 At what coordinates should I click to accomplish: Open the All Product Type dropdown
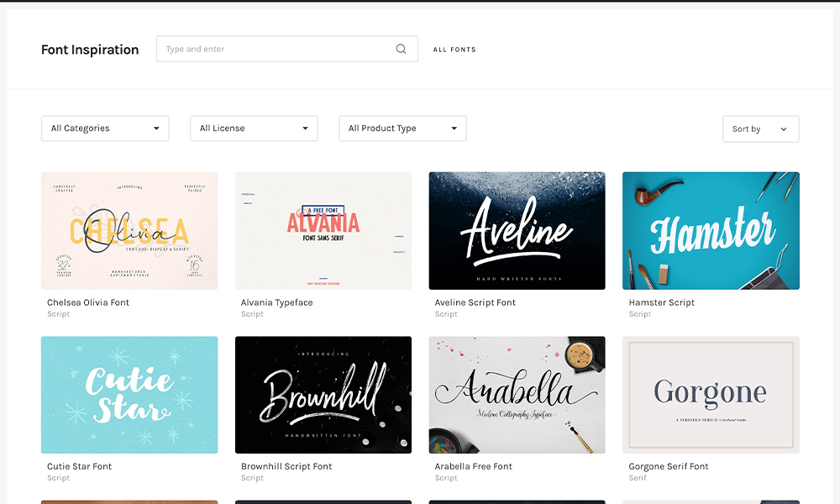pos(402,129)
